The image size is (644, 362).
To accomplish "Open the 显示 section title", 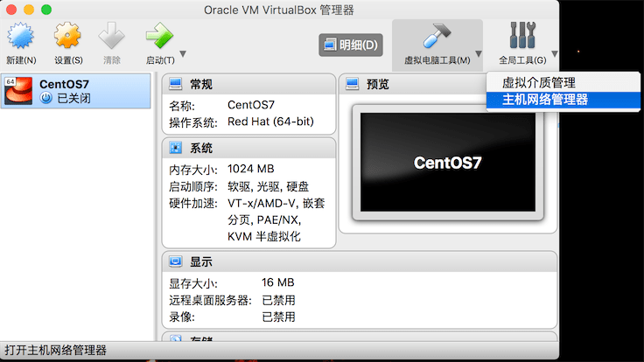I will 201,261.
